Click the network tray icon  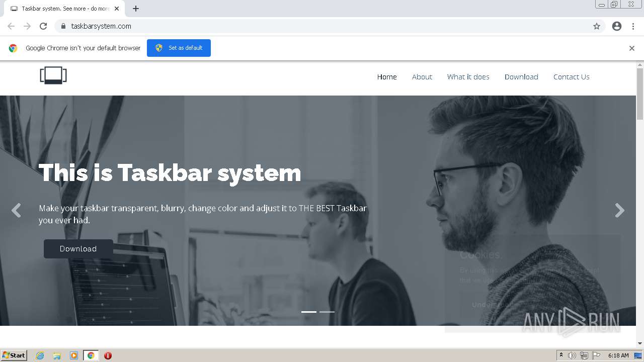point(584,355)
